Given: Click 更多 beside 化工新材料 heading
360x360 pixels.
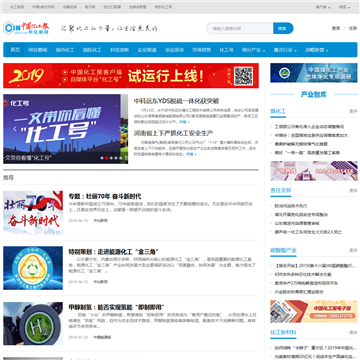Looking at the screenshot, I should 353,333.
